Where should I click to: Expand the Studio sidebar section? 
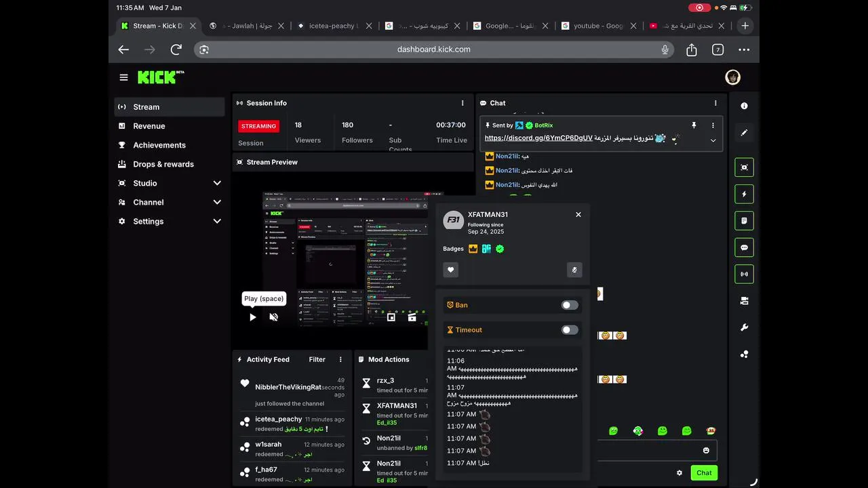(217, 183)
